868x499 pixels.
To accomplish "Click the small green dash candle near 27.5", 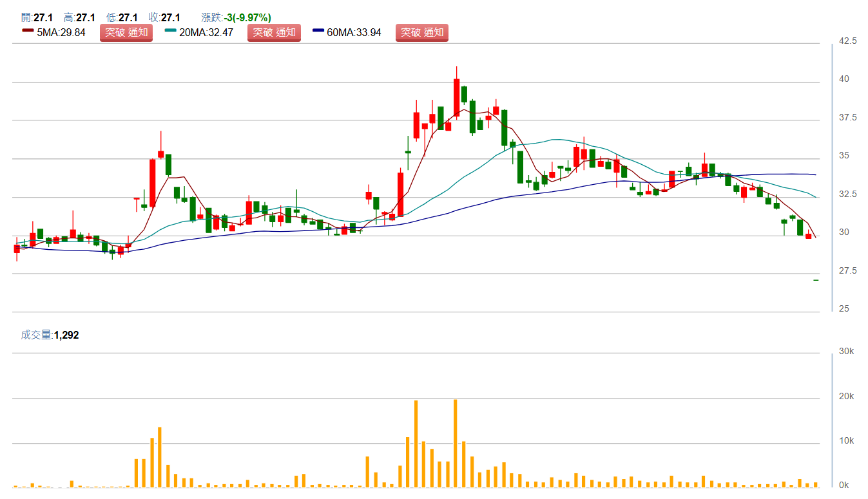I will pos(816,280).
